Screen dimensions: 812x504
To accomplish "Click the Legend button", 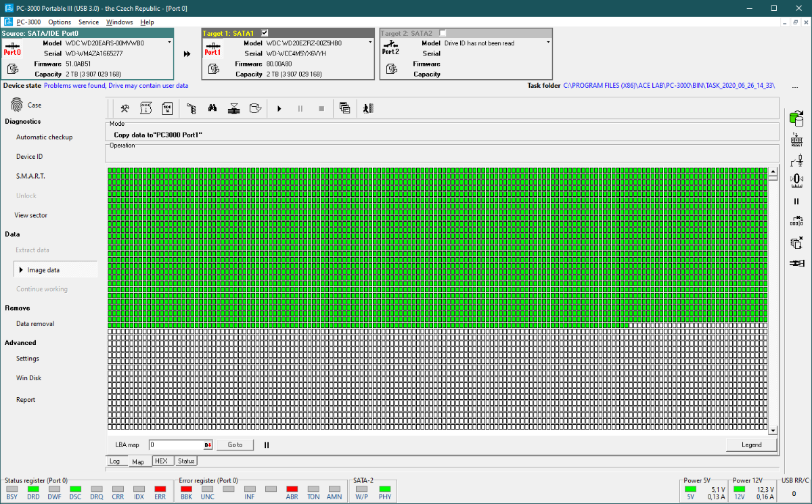I will click(x=751, y=444).
